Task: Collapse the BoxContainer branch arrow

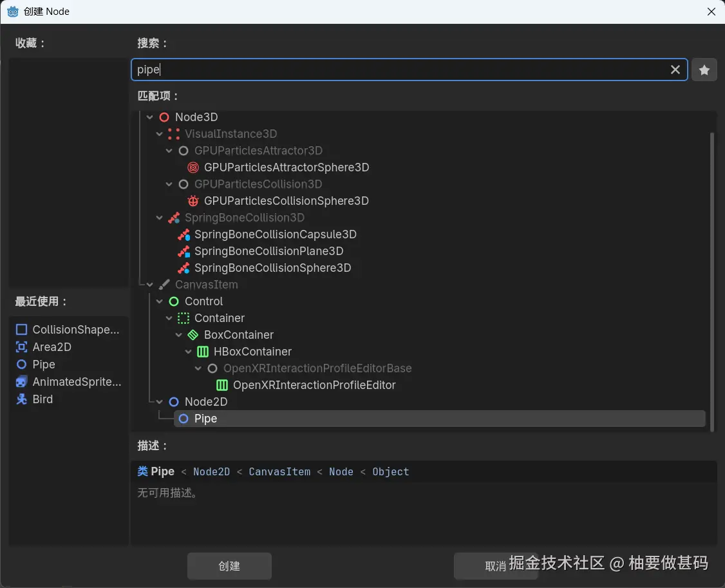Action: 179,335
